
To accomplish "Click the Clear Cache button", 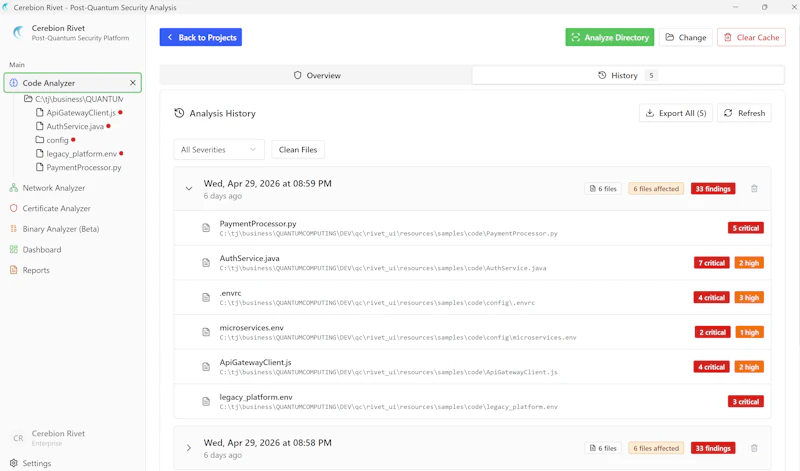I will tap(751, 37).
